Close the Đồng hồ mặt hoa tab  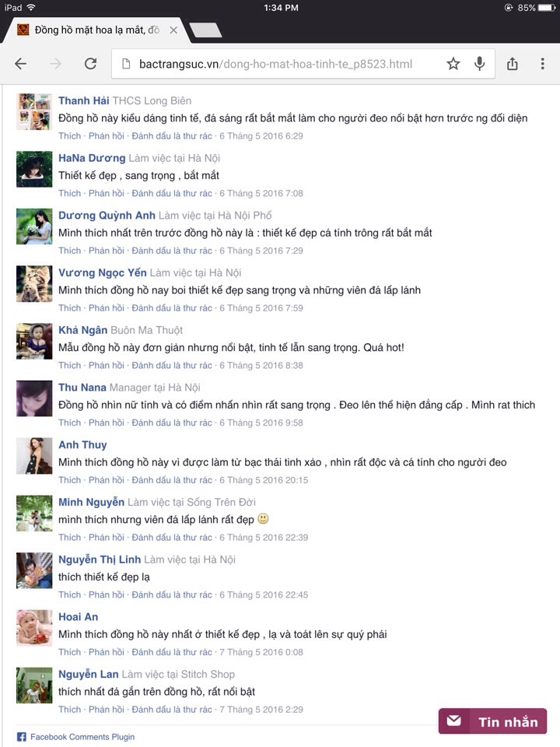click(173, 30)
